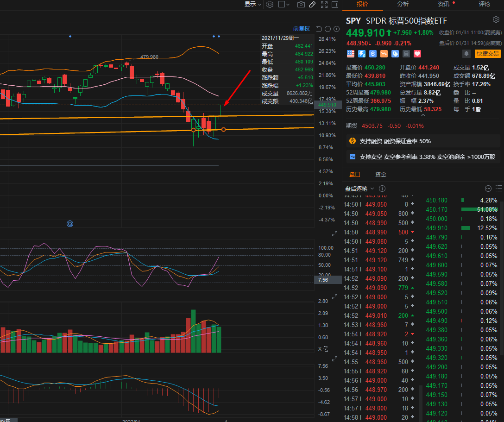Switch to the 资金 capital flow tab
This screenshot has width=504, height=422.
(x=381, y=175)
